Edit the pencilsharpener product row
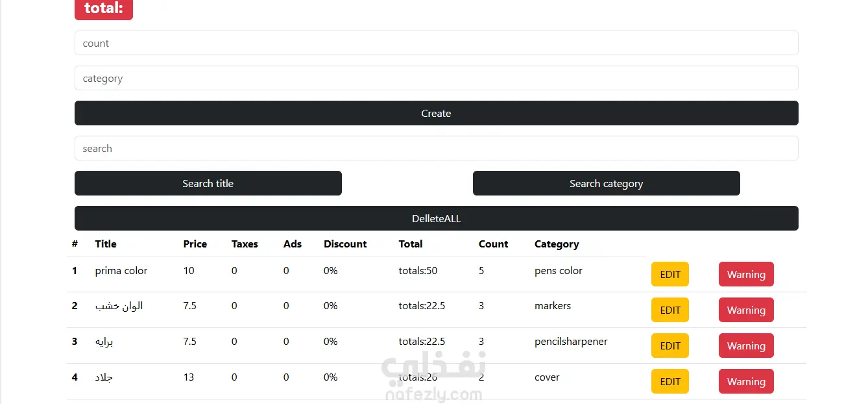 (x=669, y=346)
